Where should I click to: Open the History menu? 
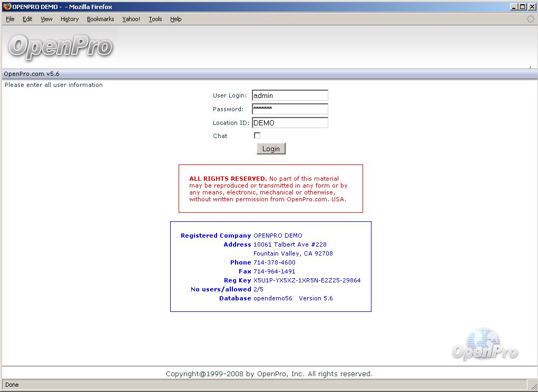coord(69,19)
